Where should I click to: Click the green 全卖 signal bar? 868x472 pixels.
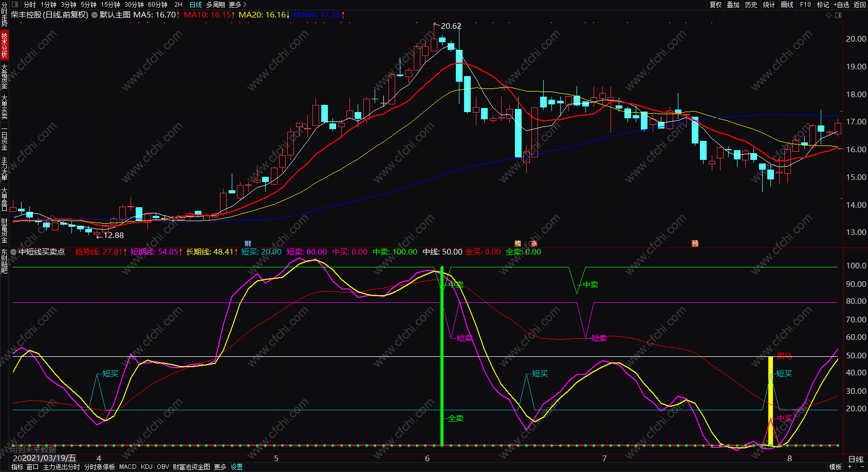442,356
